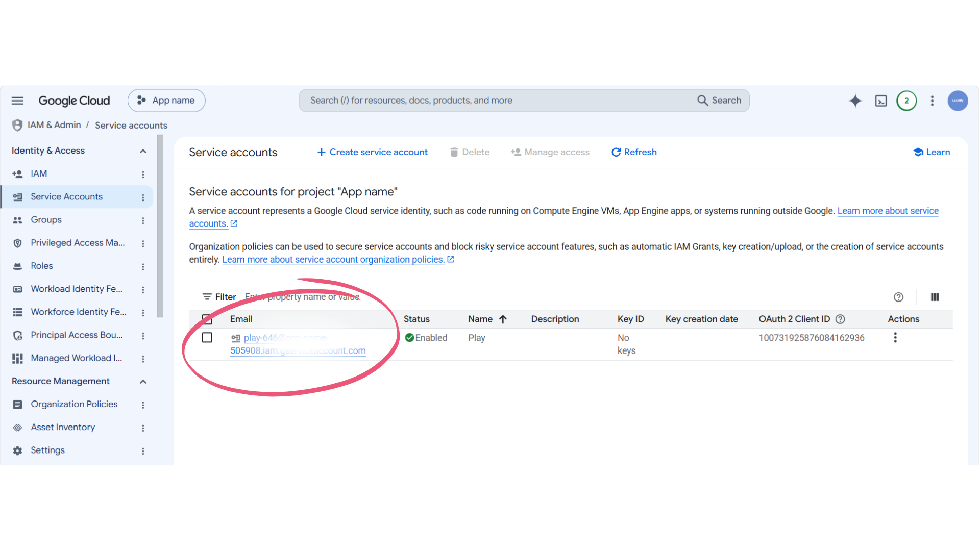
Task: Open the IAM sidebar item
Action: [x=39, y=174]
